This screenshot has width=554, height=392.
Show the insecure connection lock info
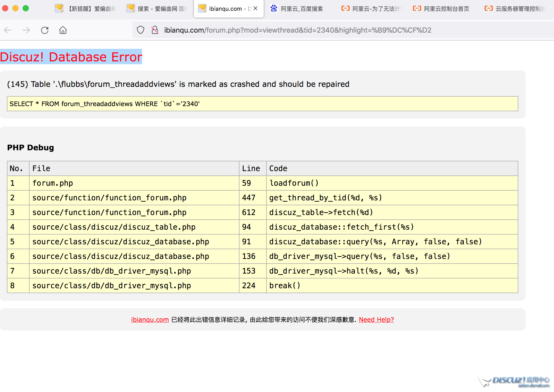pos(155,30)
